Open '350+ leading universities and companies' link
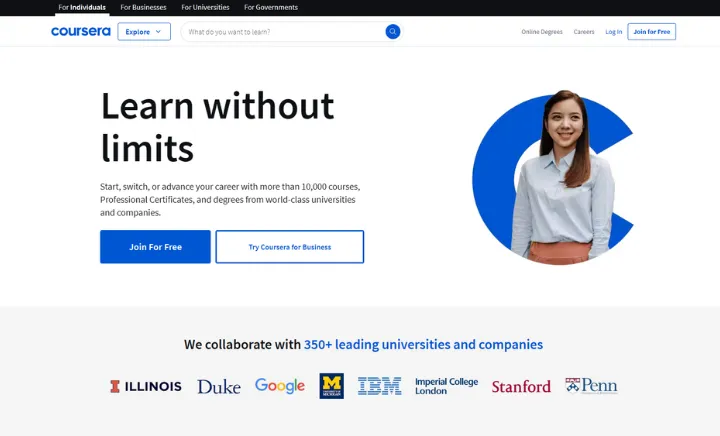Image resolution: width=720 pixels, height=436 pixels. click(423, 344)
